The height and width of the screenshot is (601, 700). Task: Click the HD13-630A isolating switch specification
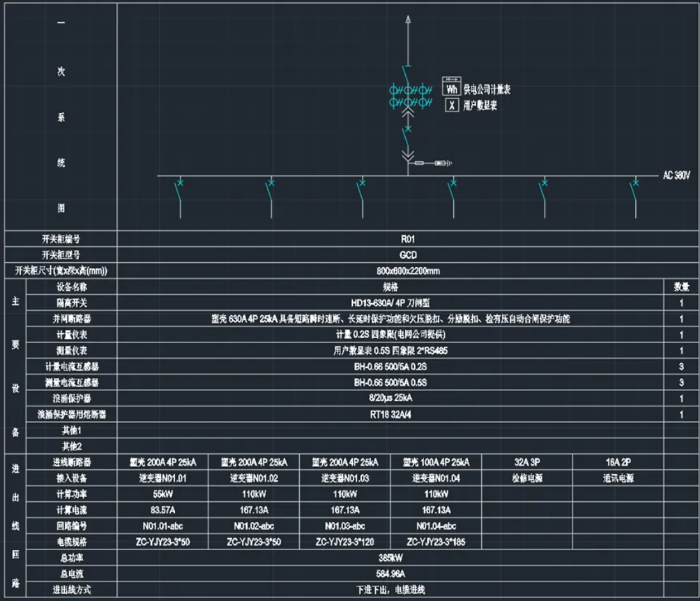tap(390, 303)
